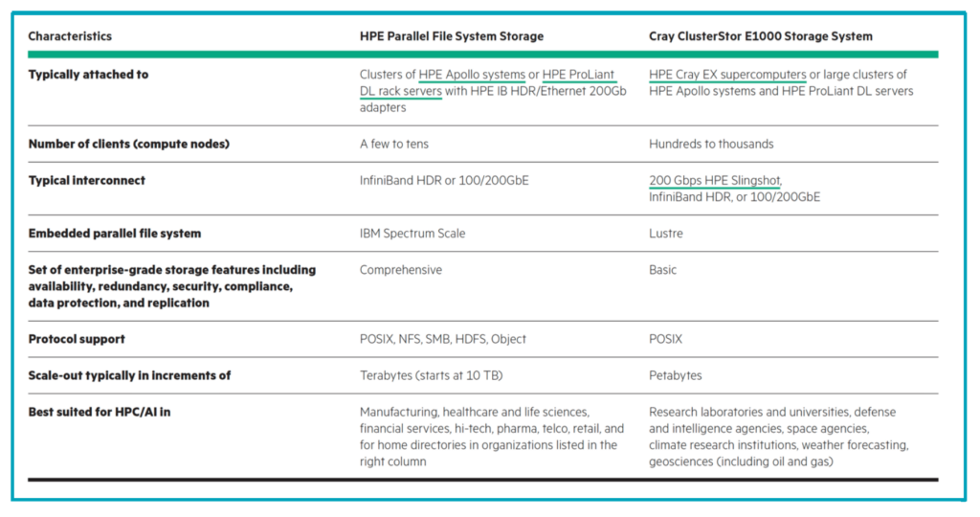Select the Petabytes cell
Image resolution: width=980 pixels, height=517 pixels.
[675, 375]
